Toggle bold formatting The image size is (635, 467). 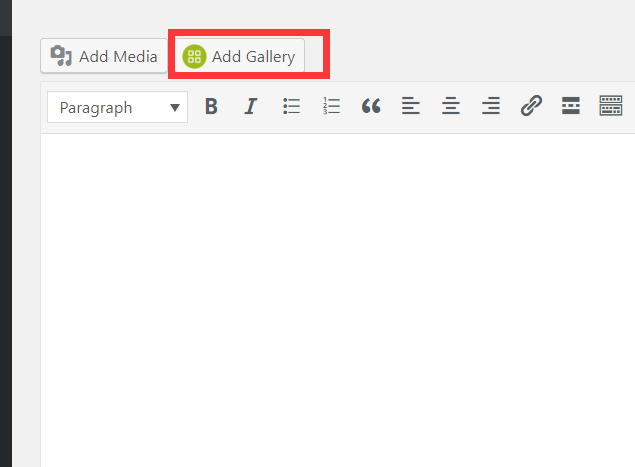pos(211,107)
